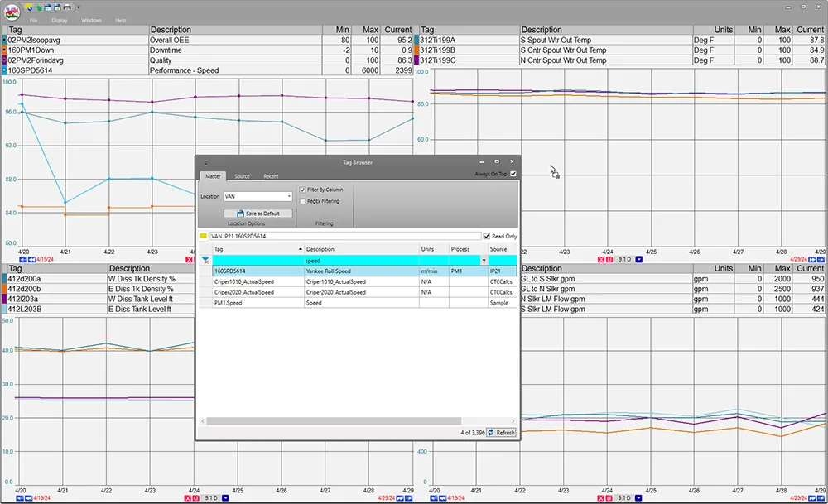Switch to the Recent tab

271,176
